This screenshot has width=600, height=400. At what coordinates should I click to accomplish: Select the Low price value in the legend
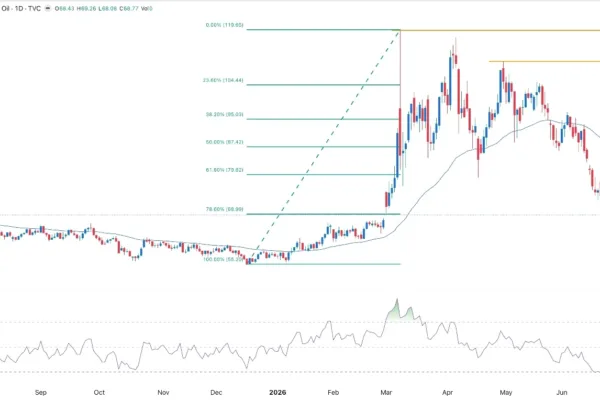click(108, 8)
